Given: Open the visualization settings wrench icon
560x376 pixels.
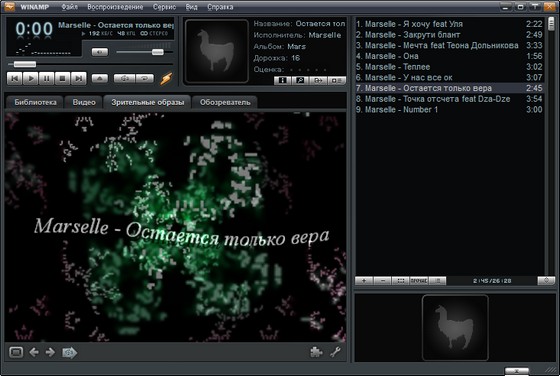Looking at the screenshot, I should pos(335,352).
